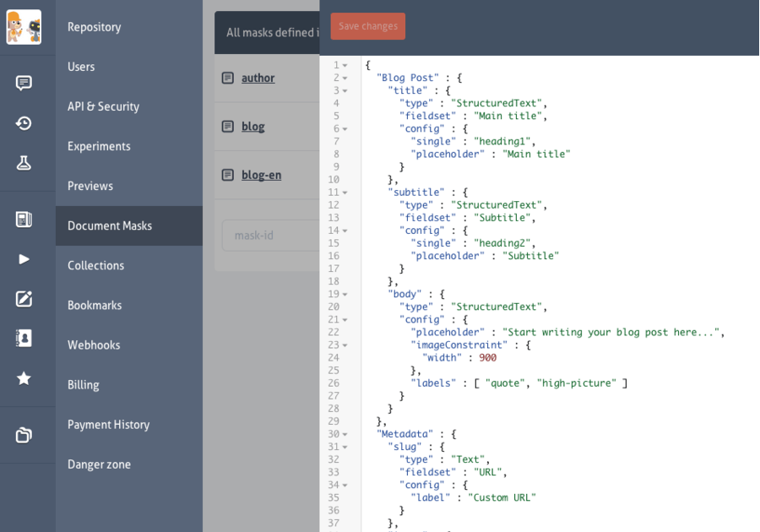This screenshot has height=532, width=760.
Task: Collapse the subtitle block fold at line 11
Action: 345,193
